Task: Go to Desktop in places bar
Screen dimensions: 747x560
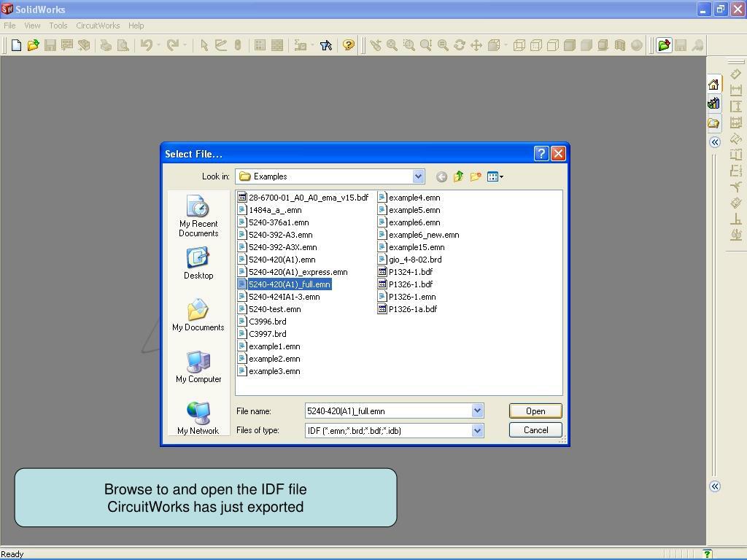Action: click(x=198, y=263)
